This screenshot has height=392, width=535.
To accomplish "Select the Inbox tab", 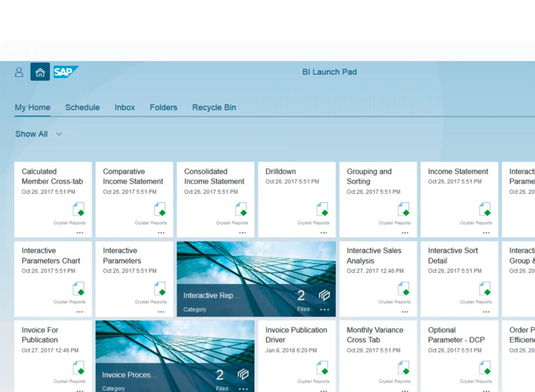I will 124,108.
